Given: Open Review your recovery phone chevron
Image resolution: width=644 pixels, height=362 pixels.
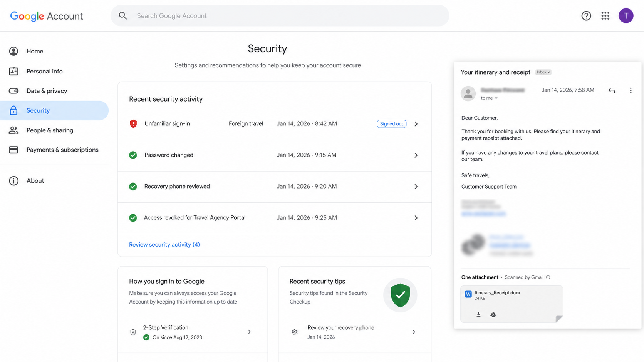Looking at the screenshot, I should click(414, 332).
